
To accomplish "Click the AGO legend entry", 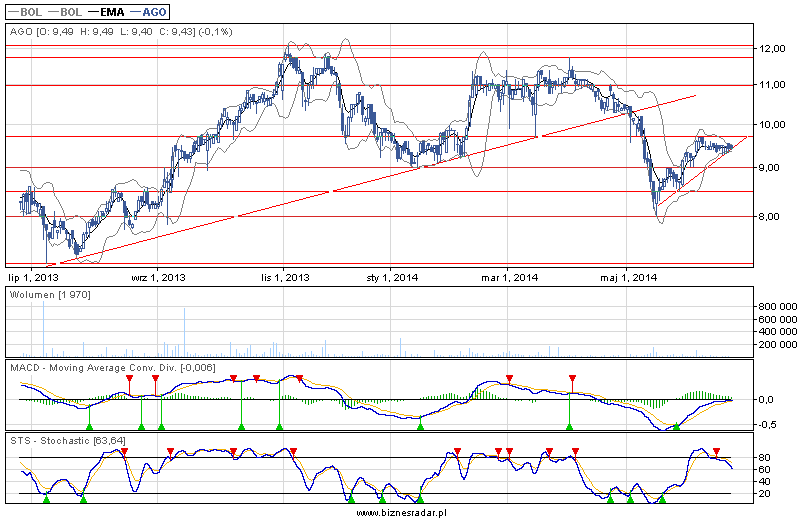I will click(x=148, y=12).
